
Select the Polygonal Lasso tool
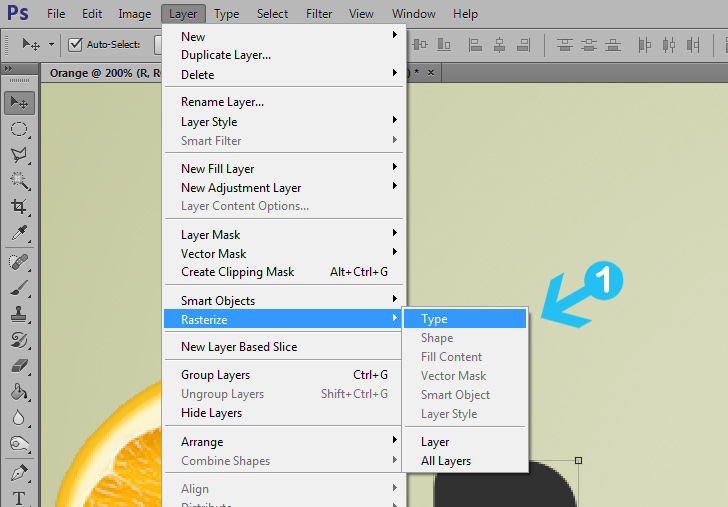(x=19, y=156)
